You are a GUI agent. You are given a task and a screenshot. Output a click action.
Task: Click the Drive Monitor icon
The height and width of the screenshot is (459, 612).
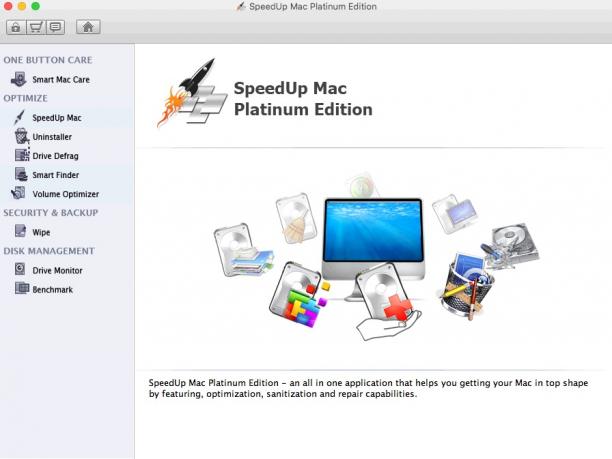click(x=20, y=269)
